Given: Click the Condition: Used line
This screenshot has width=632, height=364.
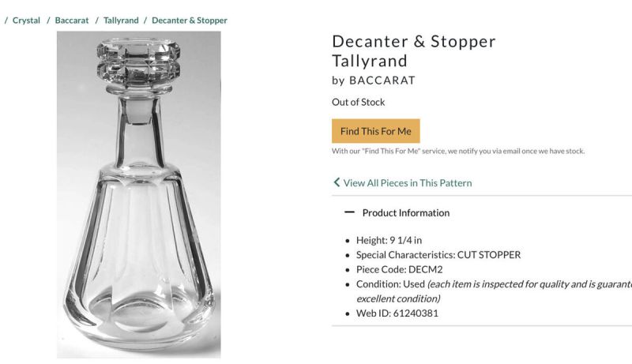Looking at the screenshot, I should (x=391, y=284).
